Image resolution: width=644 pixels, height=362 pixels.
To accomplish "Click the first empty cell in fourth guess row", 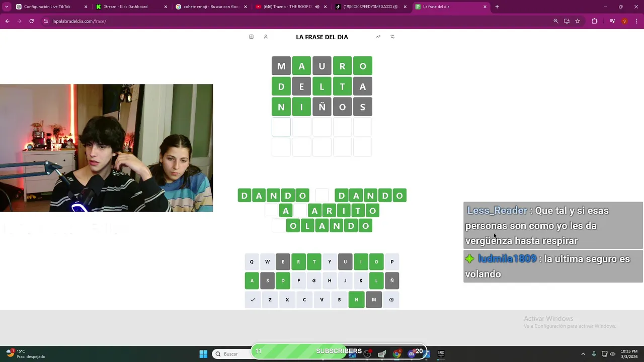I will [281, 127].
